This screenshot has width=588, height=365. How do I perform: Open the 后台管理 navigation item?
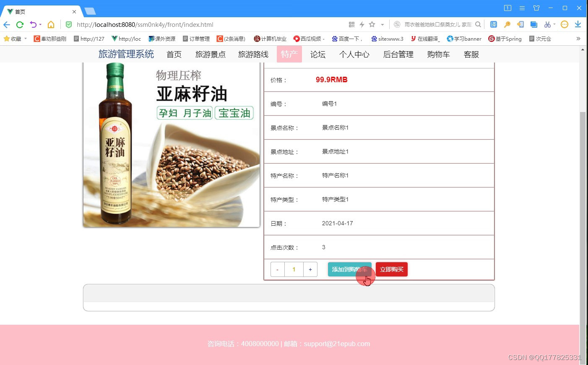[398, 55]
